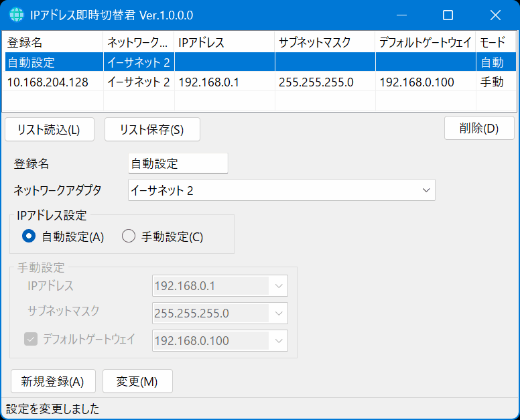Click the 手動 mode cell
The image size is (520, 420).
click(x=496, y=82)
